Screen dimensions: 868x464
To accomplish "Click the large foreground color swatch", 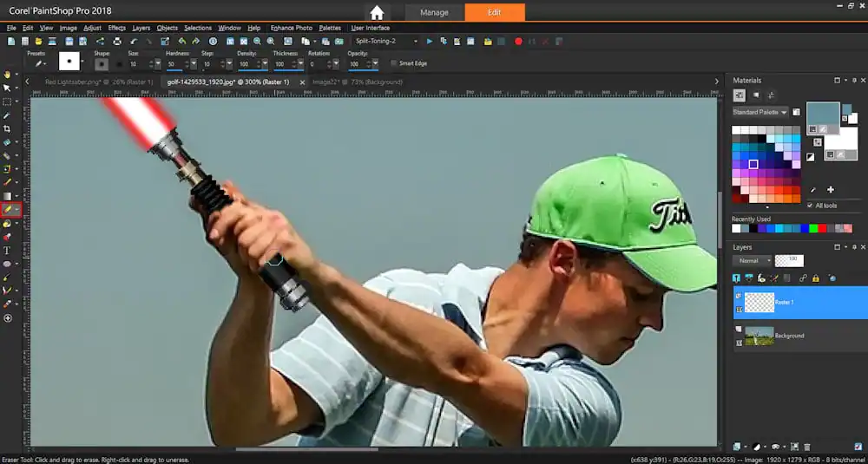I will [822, 113].
